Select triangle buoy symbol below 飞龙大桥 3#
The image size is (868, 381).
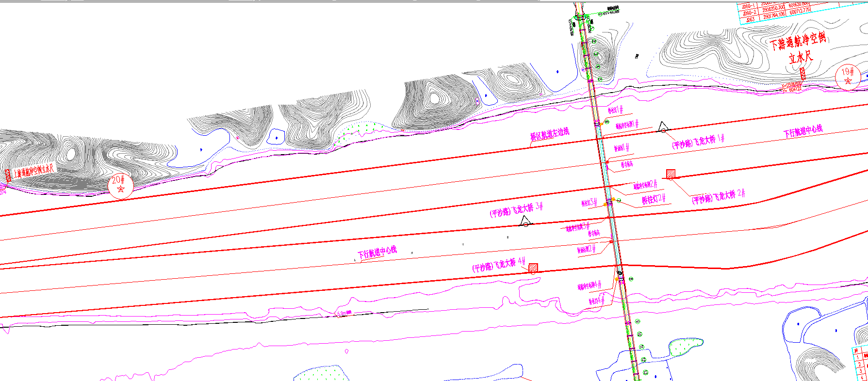click(525, 222)
